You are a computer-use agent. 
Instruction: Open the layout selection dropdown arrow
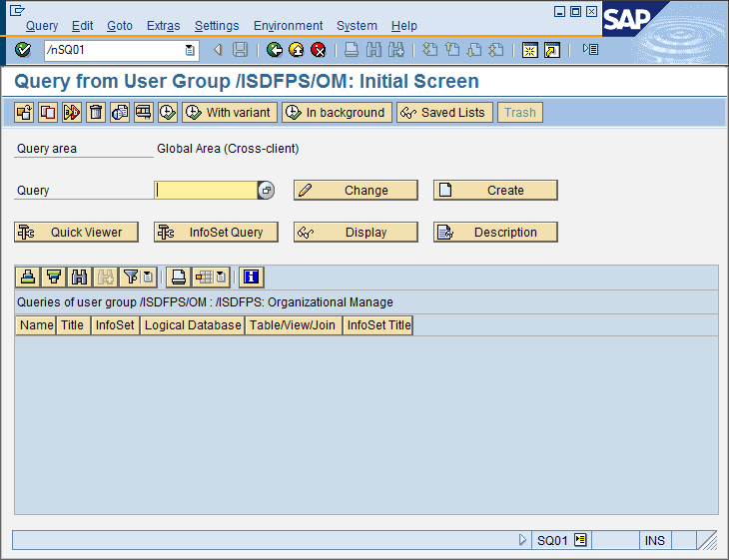click(x=222, y=277)
